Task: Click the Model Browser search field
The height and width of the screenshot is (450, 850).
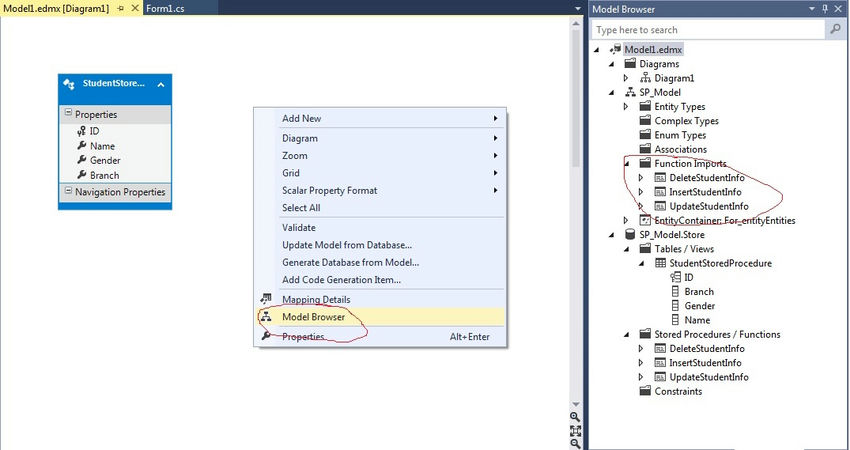Action: pyautogui.click(x=708, y=30)
